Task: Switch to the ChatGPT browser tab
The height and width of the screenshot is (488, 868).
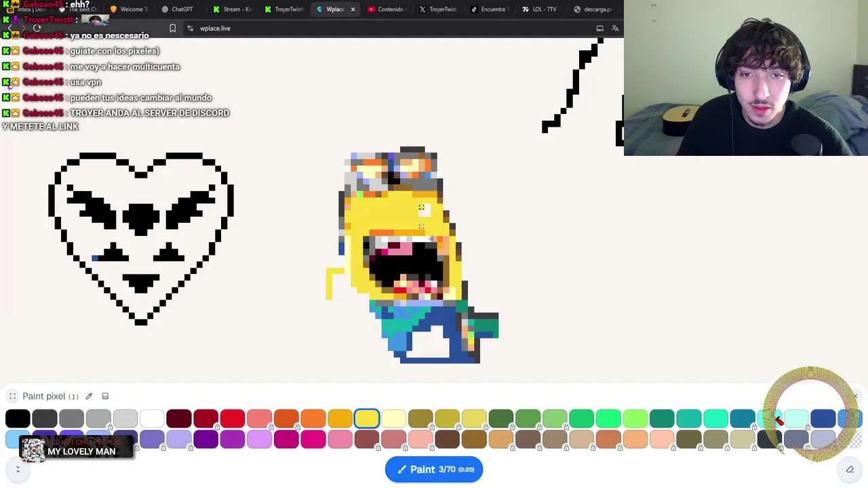Action: (x=177, y=9)
